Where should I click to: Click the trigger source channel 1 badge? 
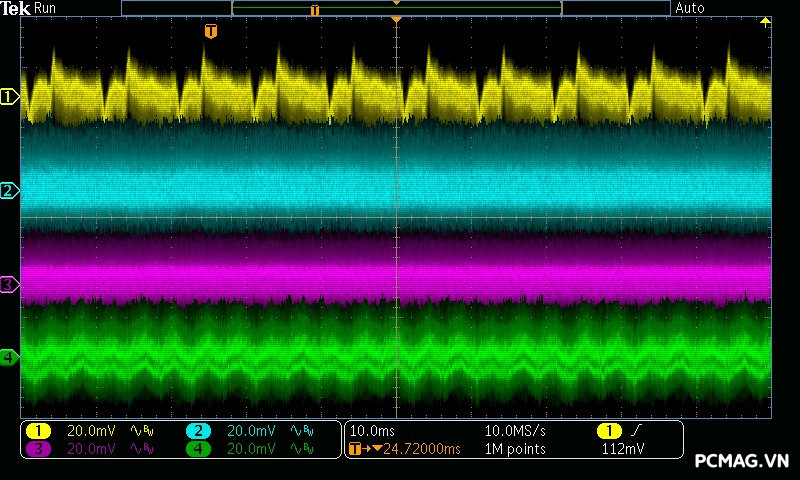(607, 430)
